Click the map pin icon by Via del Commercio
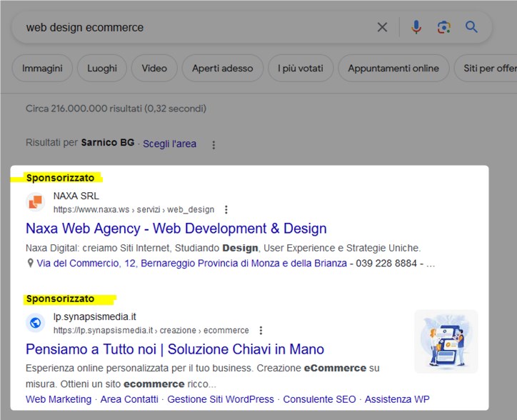 tap(30, 263)
